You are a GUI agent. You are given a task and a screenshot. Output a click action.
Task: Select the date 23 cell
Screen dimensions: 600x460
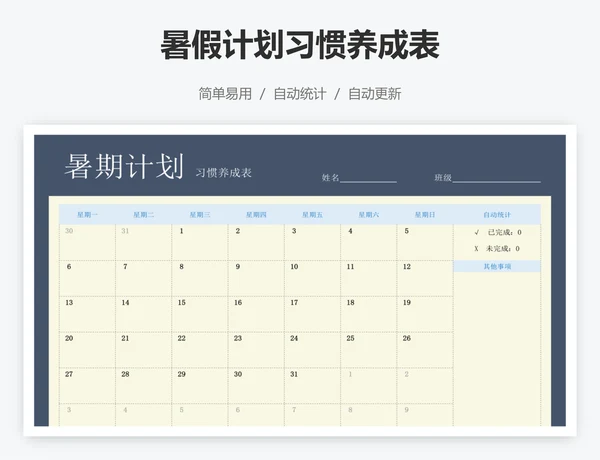(256, 350)
